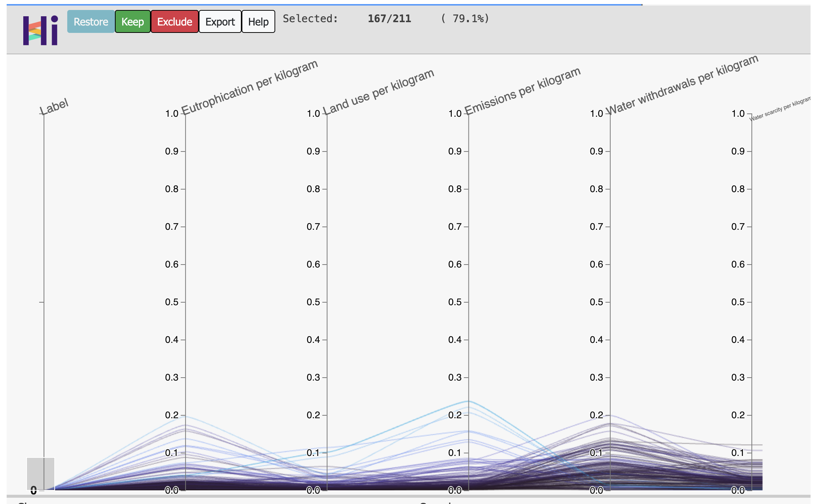Image resolution: width=815 pixels, height=504 pixels.
Task: Click the 1.0 tick on Emissions axis
Action: point(455,114)
